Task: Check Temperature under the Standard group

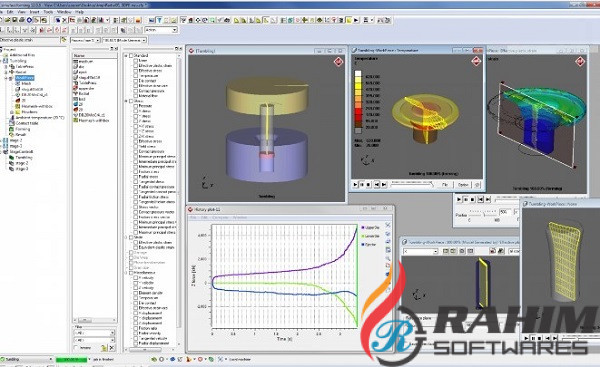Action: [135, 75]
